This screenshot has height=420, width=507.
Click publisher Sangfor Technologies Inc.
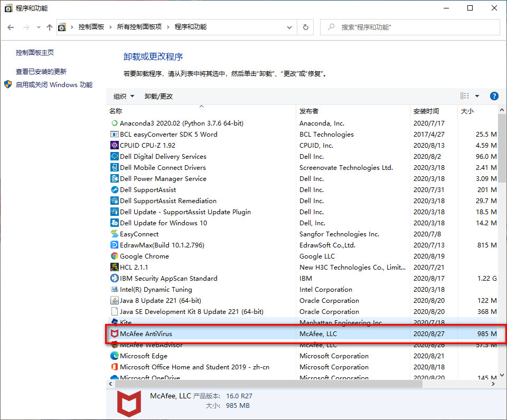339,234
